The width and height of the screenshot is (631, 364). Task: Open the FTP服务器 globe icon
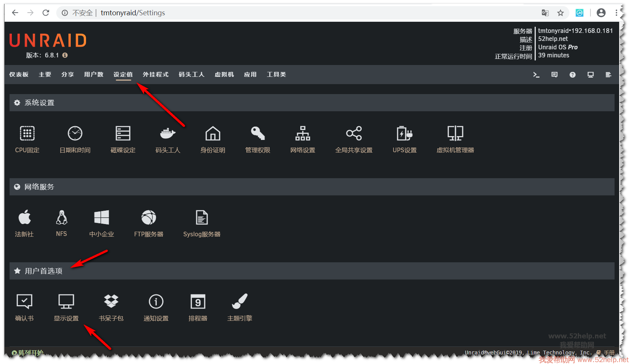point(149,218)
